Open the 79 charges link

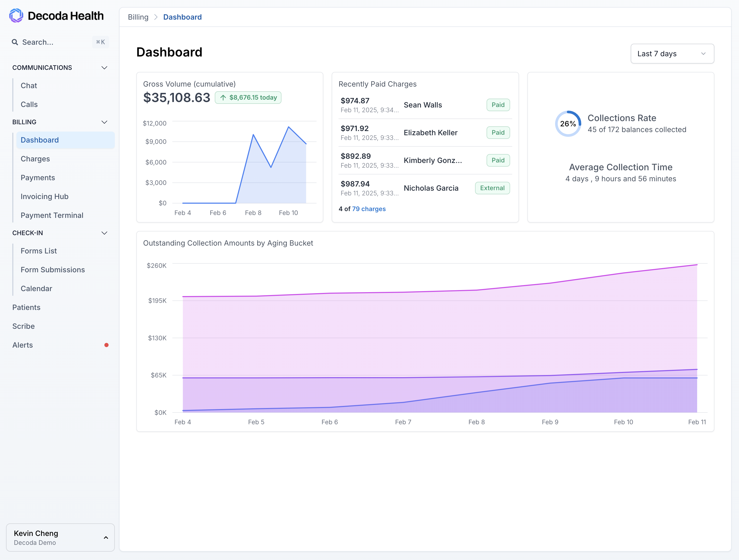(369, 209)
